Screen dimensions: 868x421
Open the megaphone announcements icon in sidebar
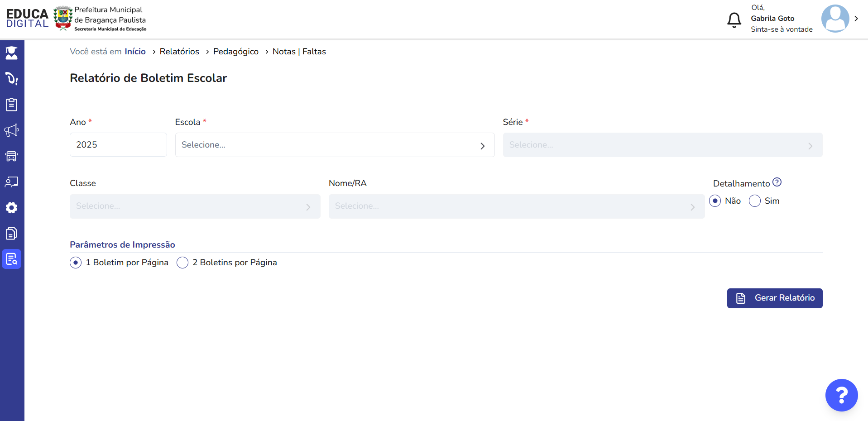coord(11,130)
